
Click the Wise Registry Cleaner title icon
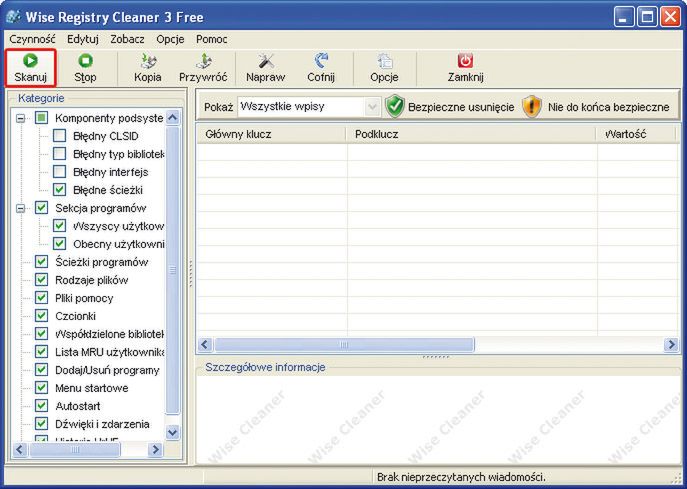(14, 16)
